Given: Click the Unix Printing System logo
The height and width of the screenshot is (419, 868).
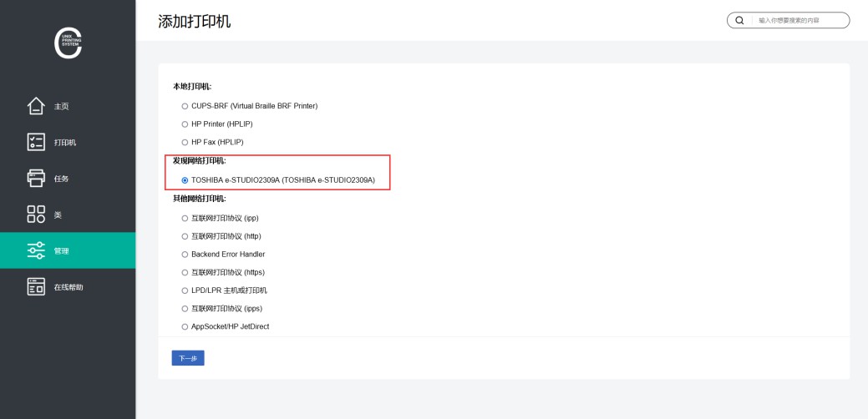Looking at the screenshot, I should [68, 42].
